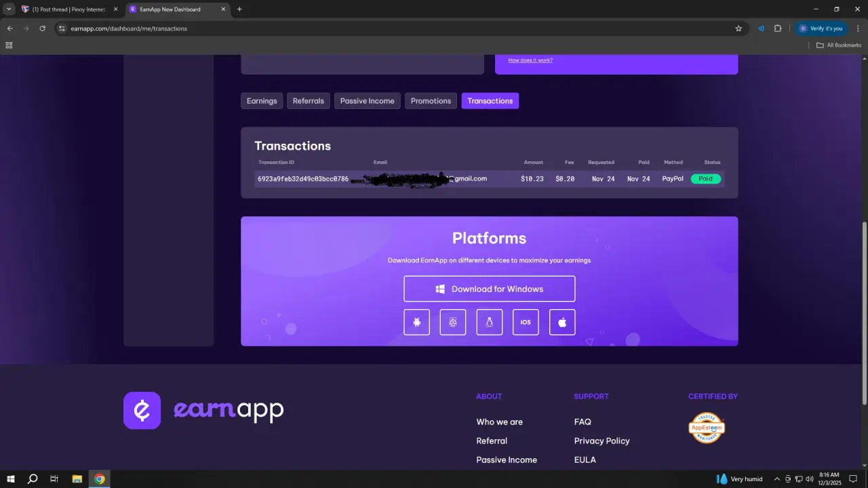This screenshot has width=868, height=488.
Task: Reload the EarnApp page
Action: pos(42,28)
